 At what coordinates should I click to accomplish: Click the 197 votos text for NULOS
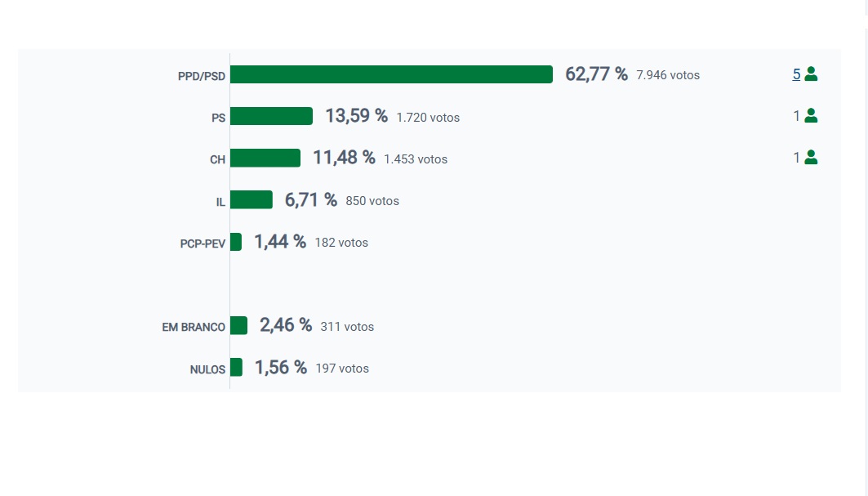click(x=342, y=369)
